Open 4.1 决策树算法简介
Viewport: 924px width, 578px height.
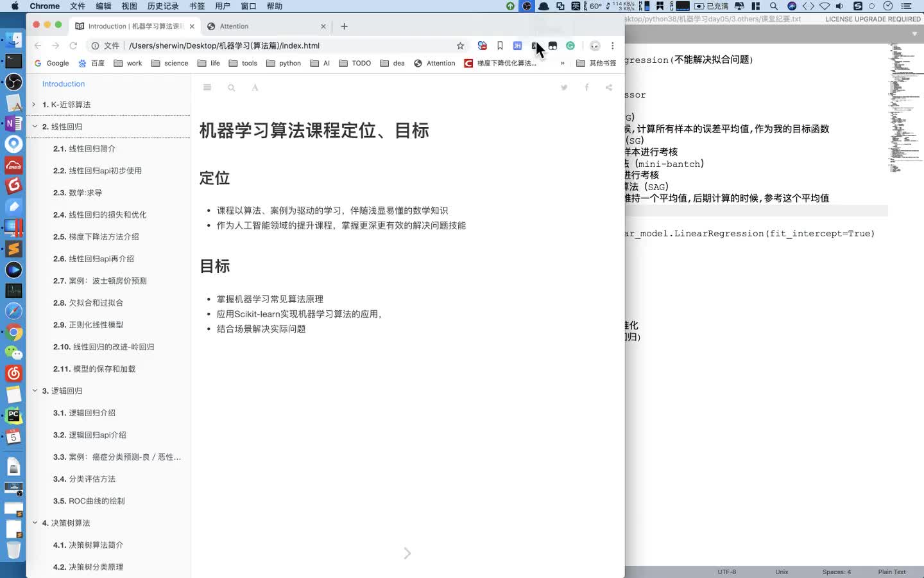88,545
